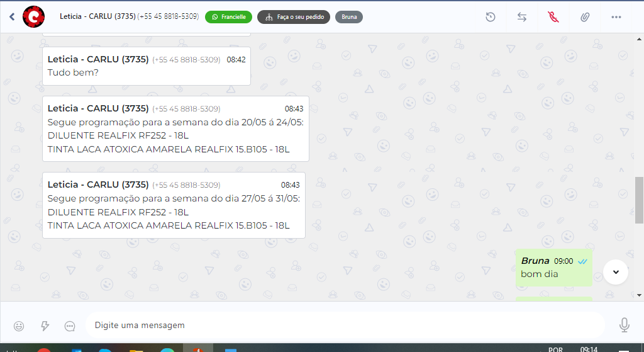Image resolution: width=644 pixels, height=352 pixels.
Task: Click the green Francielle WhatsApp tag
Action: pyautogui.click(x=228, y=17)
